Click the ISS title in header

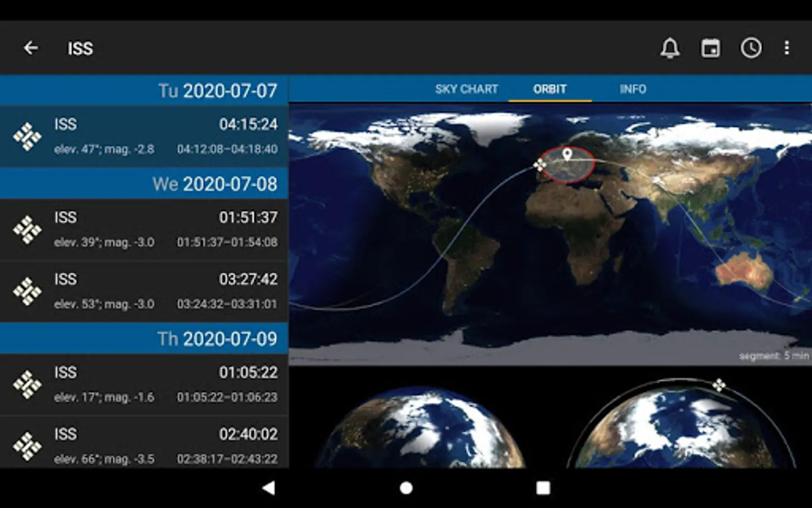click(80, 49)
